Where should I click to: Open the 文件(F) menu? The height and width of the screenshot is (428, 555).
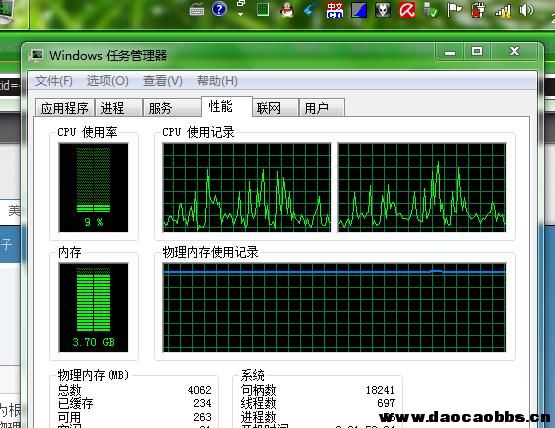(x=54, y=81)
